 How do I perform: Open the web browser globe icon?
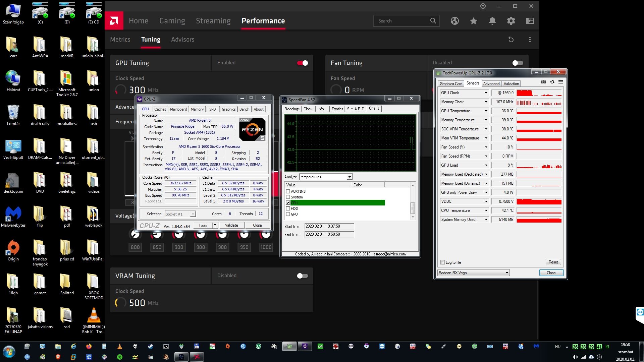tap(454, 21)
